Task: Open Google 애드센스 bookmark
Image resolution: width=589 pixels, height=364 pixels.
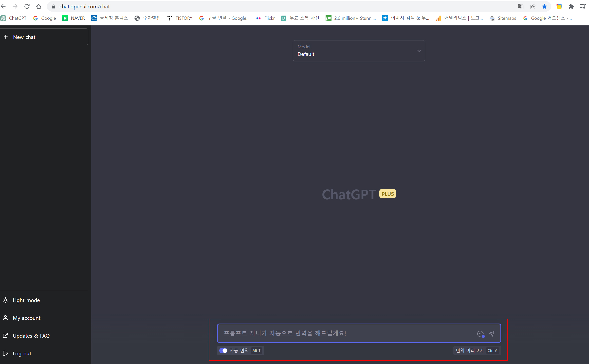Action: pyautogui.click(x=547, y=18)
